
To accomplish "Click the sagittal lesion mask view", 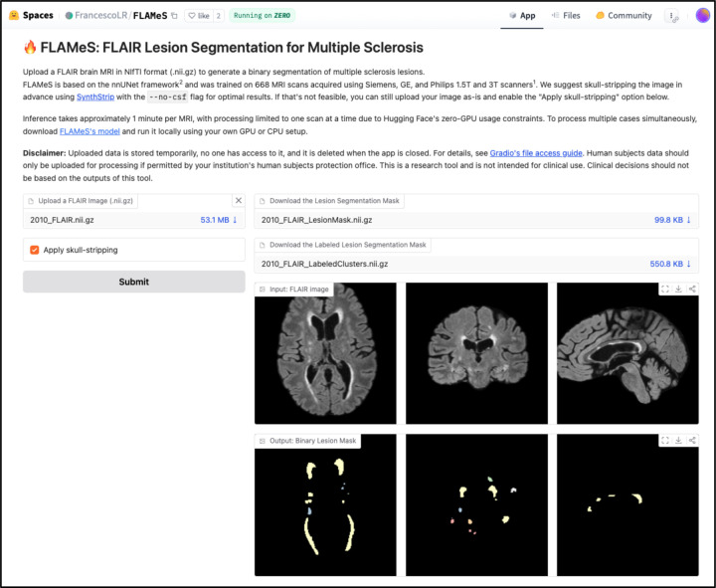I will coord(627,504).
